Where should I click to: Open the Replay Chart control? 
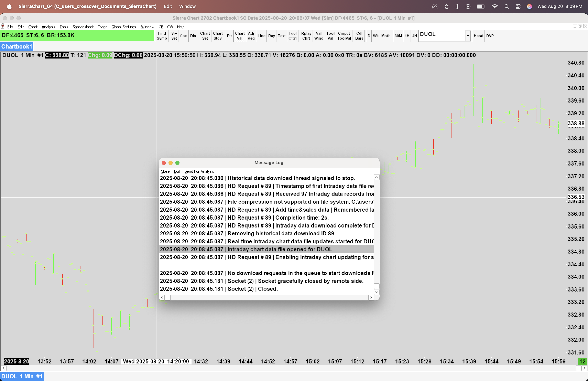pos(306,36)
